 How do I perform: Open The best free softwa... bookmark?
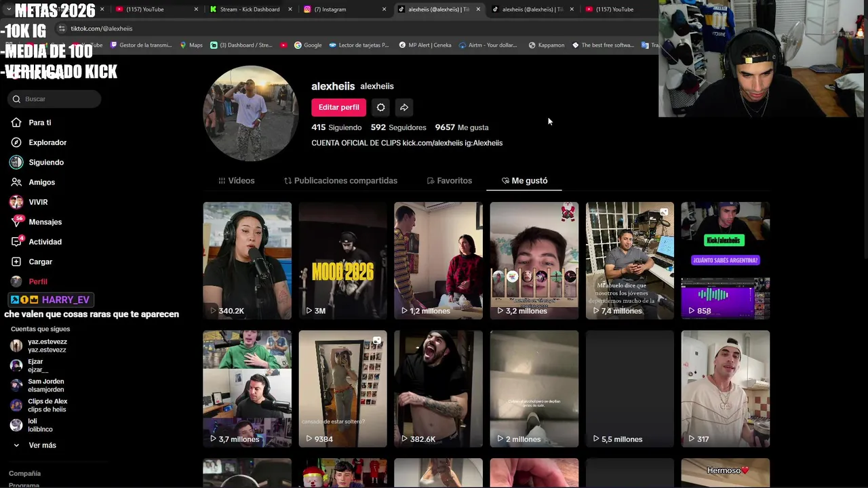[x=603, y=45]
